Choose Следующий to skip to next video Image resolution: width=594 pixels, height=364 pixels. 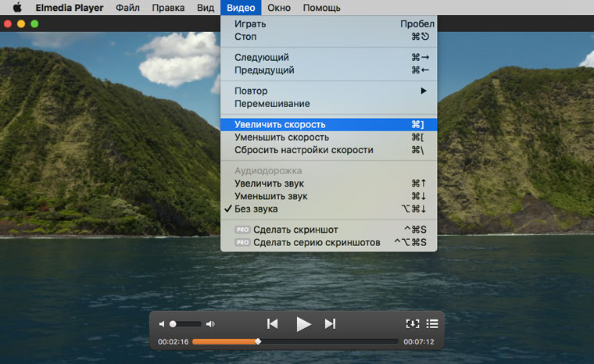click(329, 57)
